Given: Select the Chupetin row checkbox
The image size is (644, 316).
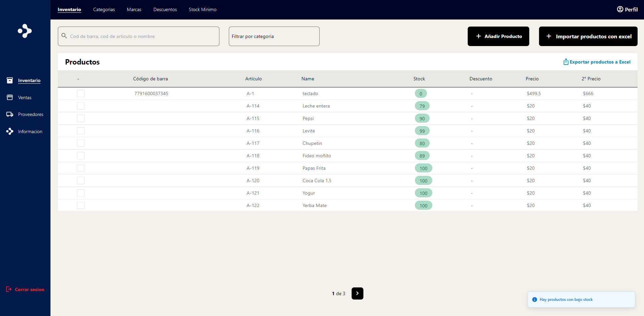Looking at the screenshot, I should [81, 143].
